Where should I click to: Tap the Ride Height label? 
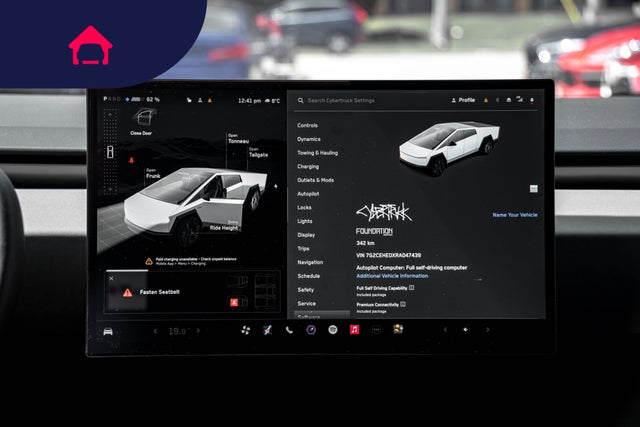coord(224,226)
